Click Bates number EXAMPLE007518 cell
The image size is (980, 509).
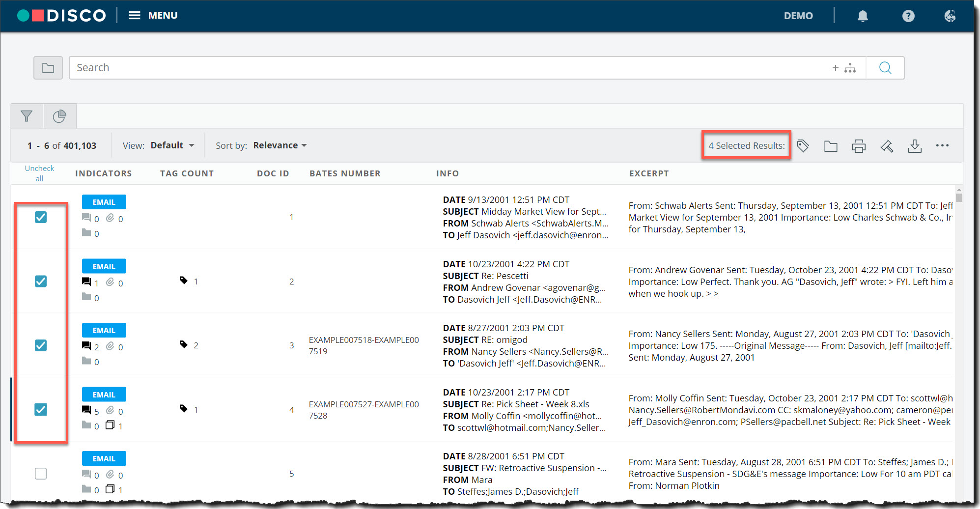coord(364,345)
